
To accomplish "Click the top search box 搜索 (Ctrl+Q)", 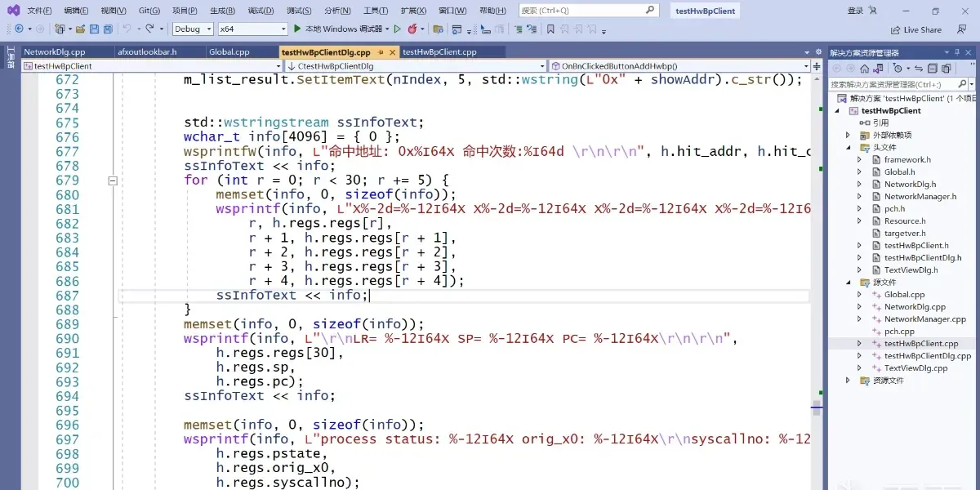I will click(588, 11).
